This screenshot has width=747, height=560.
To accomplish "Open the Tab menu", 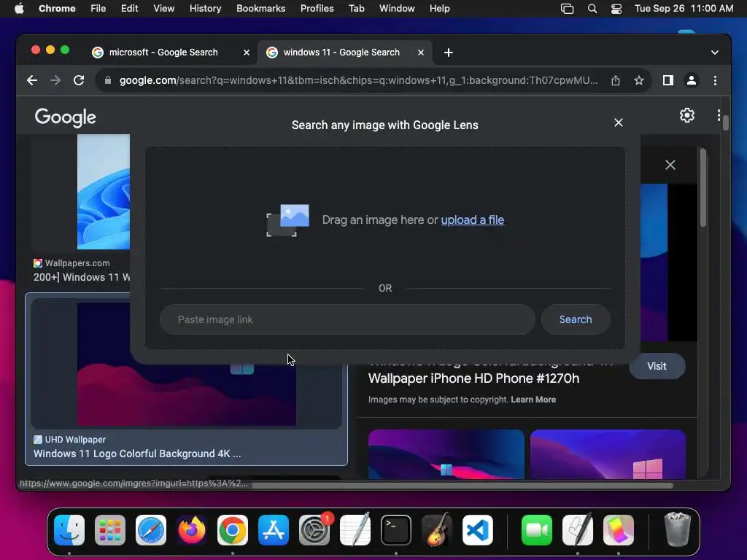I will (x=356, y=9).
